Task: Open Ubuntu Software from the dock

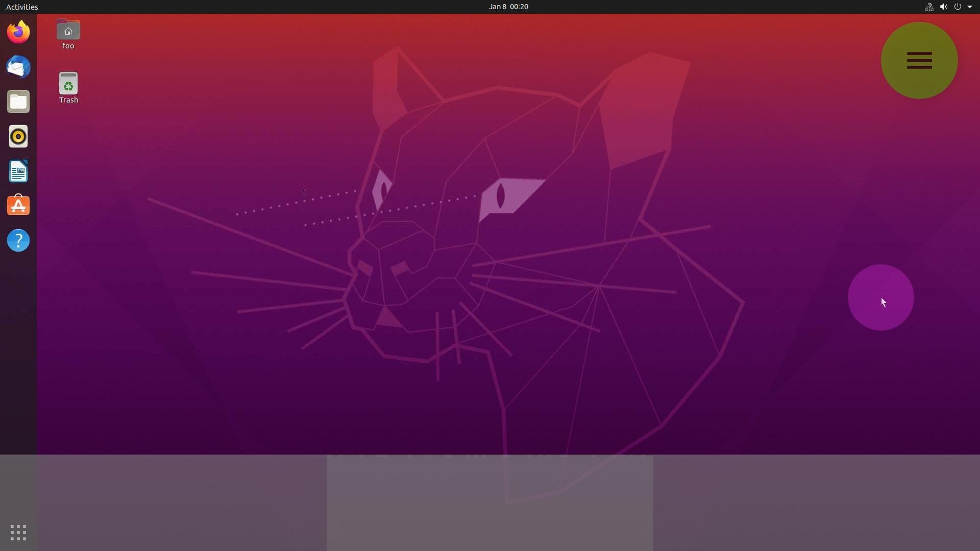Action: [x=18, y=206]
